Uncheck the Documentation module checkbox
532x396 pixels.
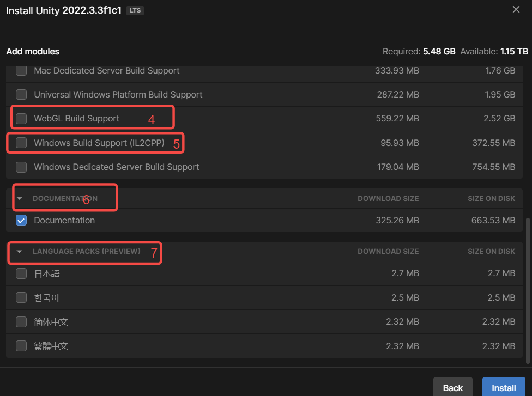tap(21, 220)
